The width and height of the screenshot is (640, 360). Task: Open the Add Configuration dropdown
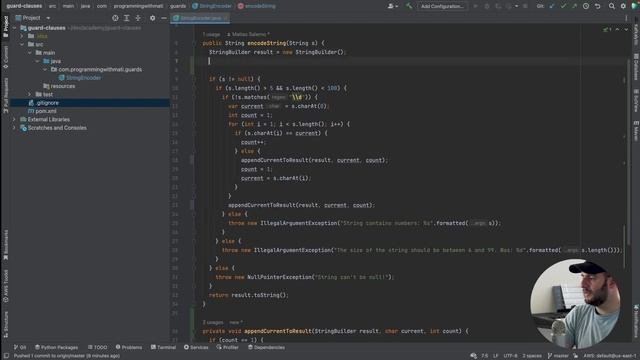coord(442,6)
